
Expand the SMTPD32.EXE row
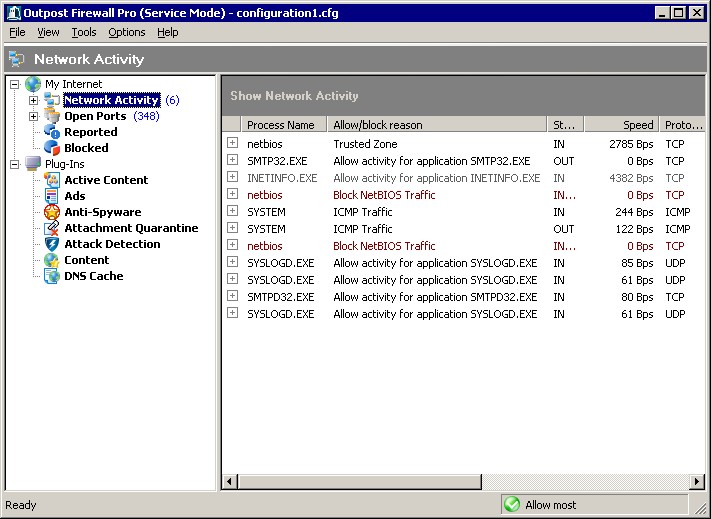click(233, 296)
